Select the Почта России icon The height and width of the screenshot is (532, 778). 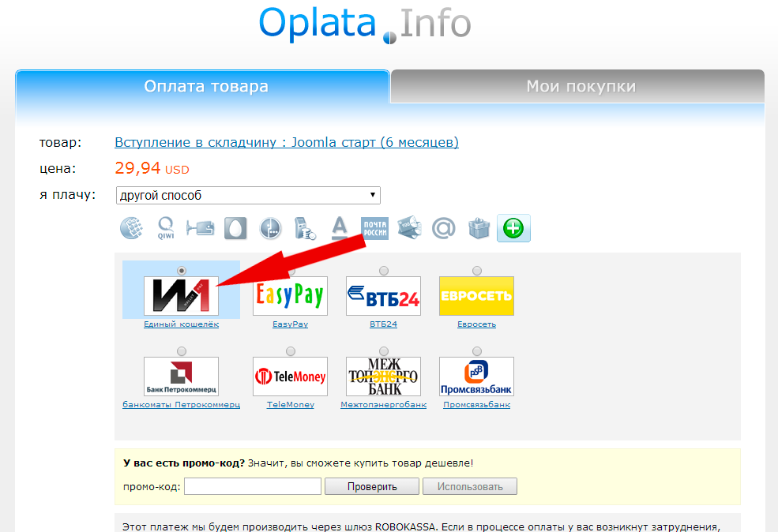tap(374, 229)
